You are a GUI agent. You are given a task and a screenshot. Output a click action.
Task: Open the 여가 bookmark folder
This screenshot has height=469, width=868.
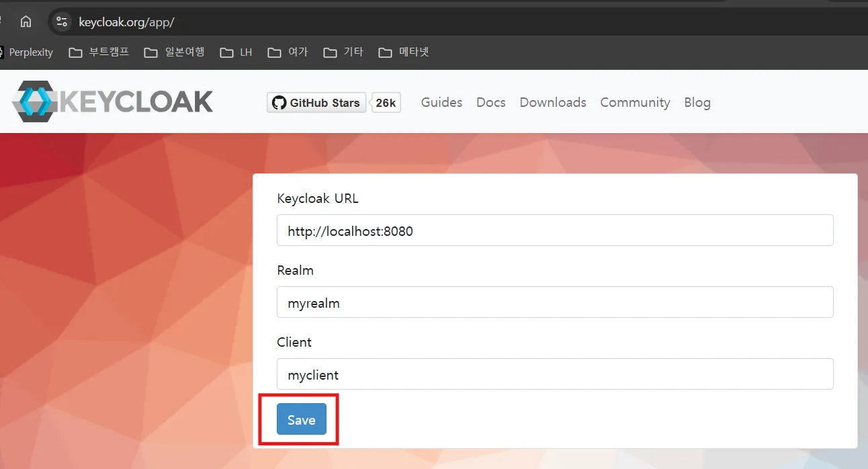(288, 52)
